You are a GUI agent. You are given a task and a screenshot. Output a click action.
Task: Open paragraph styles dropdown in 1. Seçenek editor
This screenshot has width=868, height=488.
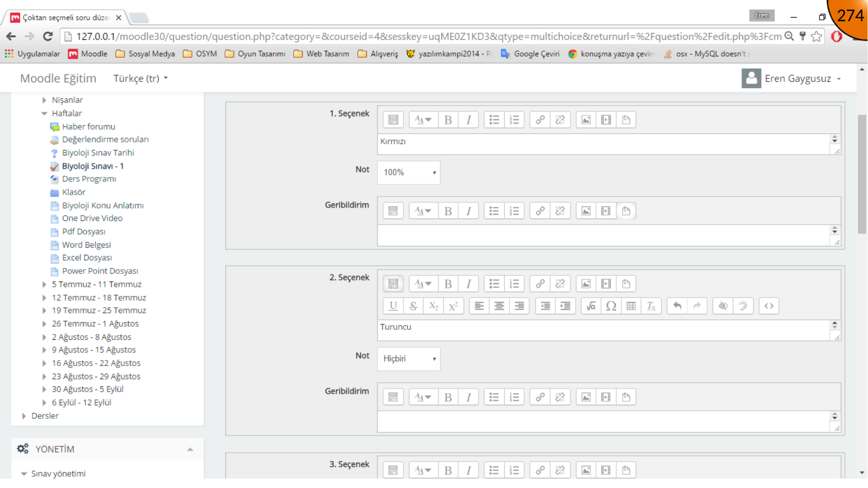(423, 120)
